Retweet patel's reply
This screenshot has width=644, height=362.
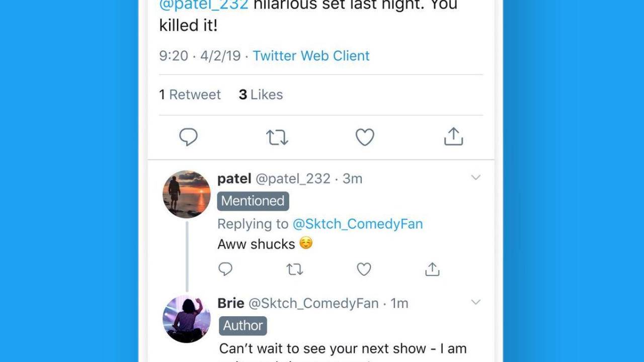[294, 269]
